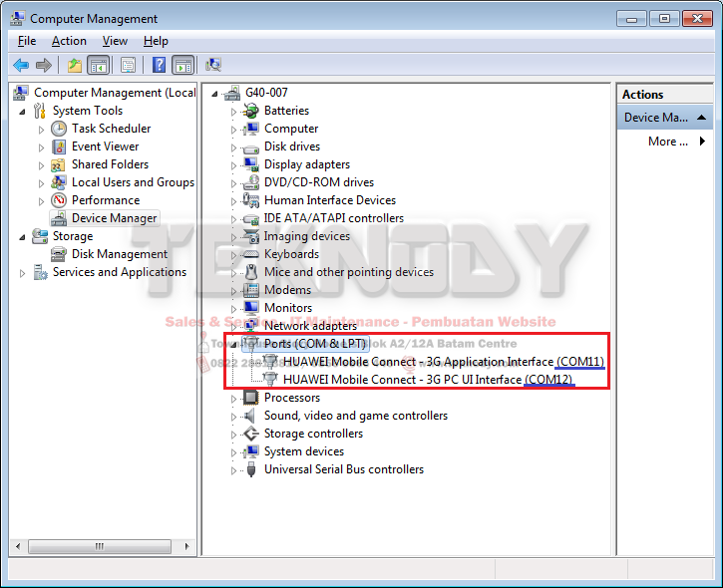Click the Modems category icon
723x588 pixels.
[251, 290]
